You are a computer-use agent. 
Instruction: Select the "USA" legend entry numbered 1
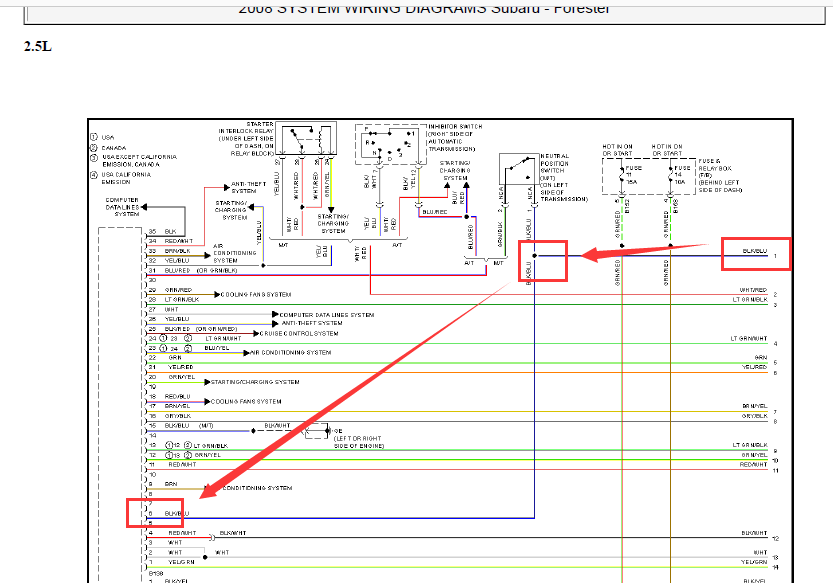tap(102, 137)
